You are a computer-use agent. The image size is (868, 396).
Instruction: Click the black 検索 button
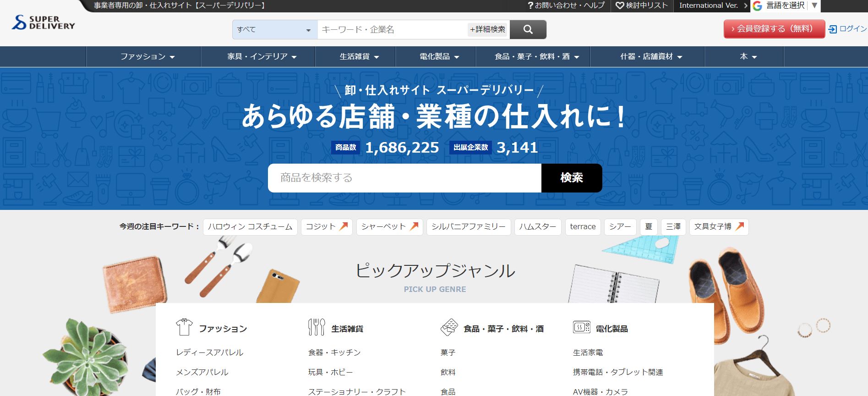click(x=572, y=178)
